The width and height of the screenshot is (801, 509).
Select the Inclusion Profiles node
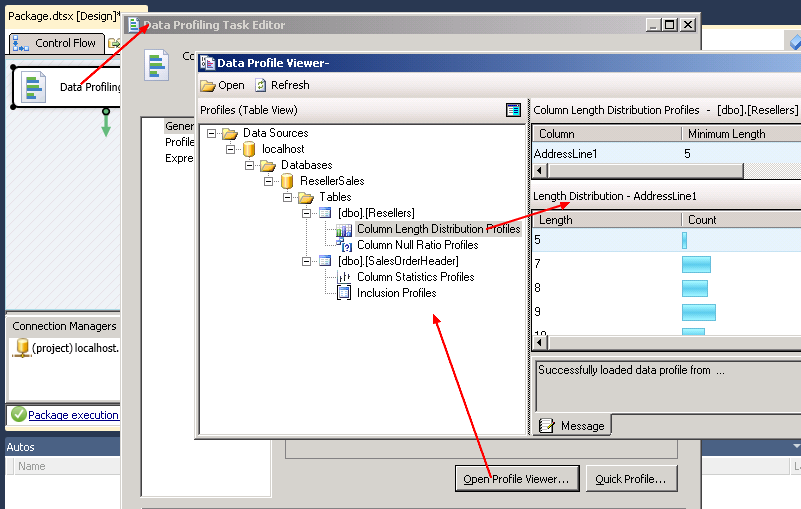pyautogui.click(x=395, y=293)
